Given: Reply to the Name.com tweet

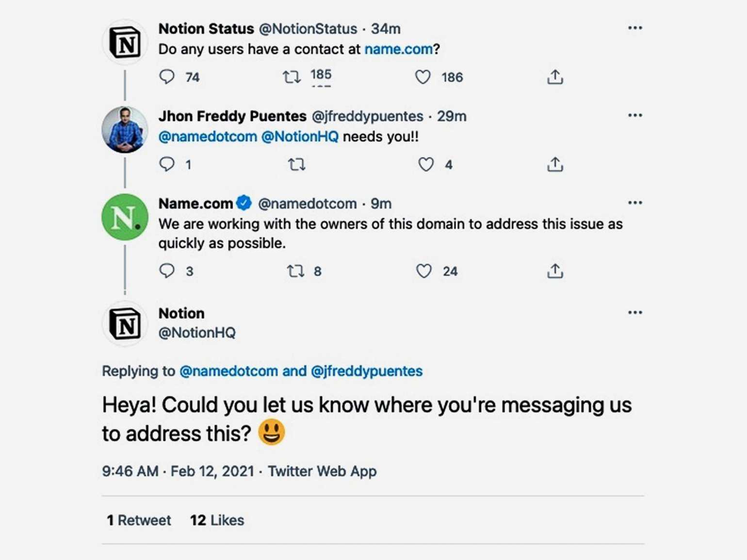Looking at the screenshot, I should coord(167,271).
